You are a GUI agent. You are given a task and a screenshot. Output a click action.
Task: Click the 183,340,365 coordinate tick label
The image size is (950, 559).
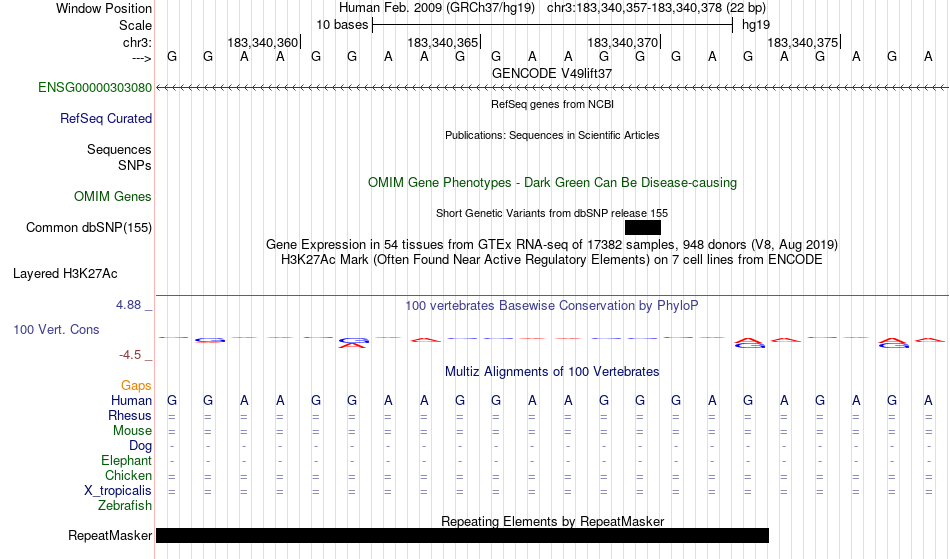click(443, 42)
